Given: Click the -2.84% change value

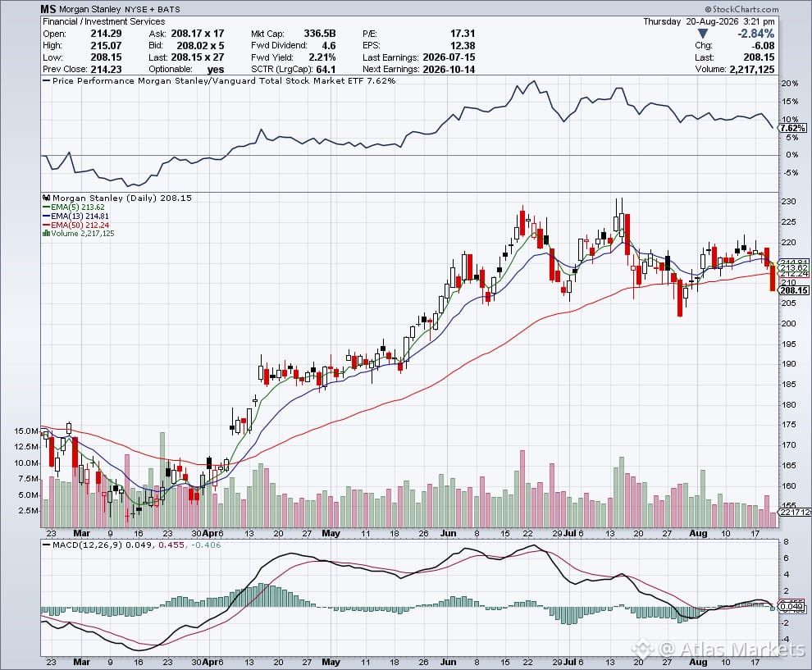Looking at the screenshot, I should [756, 34].
